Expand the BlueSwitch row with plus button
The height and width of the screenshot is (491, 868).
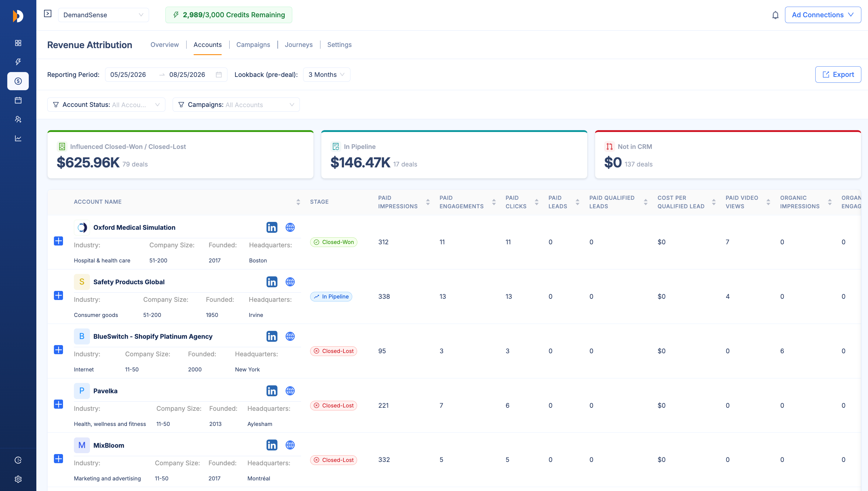pyautogui.click(x=58, y=350)
